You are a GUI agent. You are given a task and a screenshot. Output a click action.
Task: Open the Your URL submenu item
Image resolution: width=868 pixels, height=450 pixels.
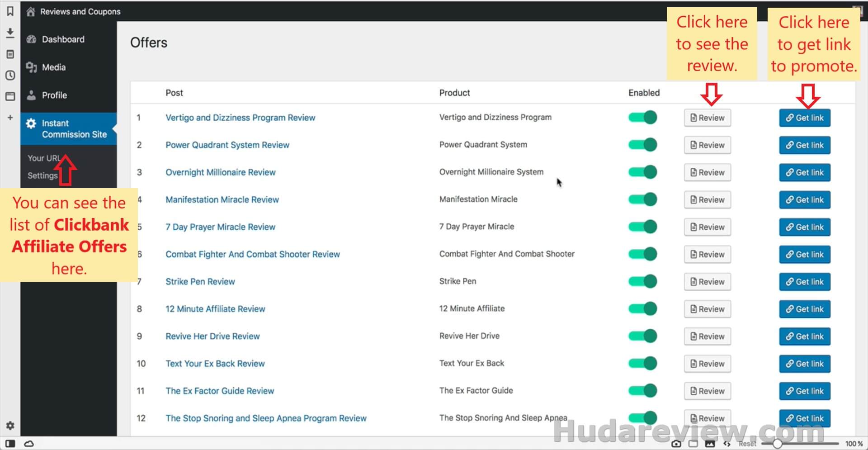(43, 158)
